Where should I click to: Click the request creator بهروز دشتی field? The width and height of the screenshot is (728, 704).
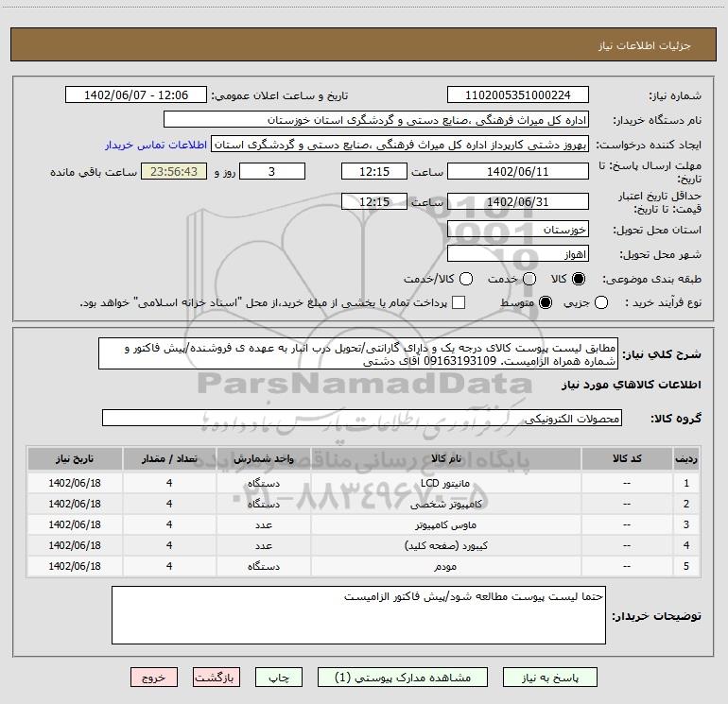coord(400,145)
